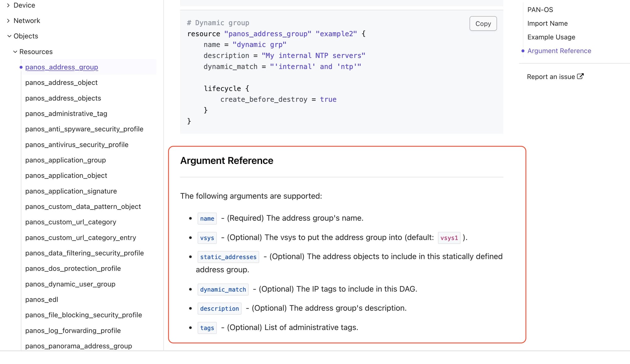Click the Example Usage nav item
The width and height of the screenshot is (630, 364).
click(x=551, y=37)
